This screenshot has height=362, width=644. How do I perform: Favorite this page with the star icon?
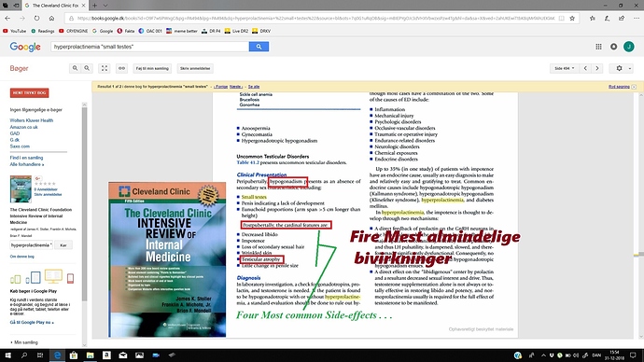click(x=572, y=19)
